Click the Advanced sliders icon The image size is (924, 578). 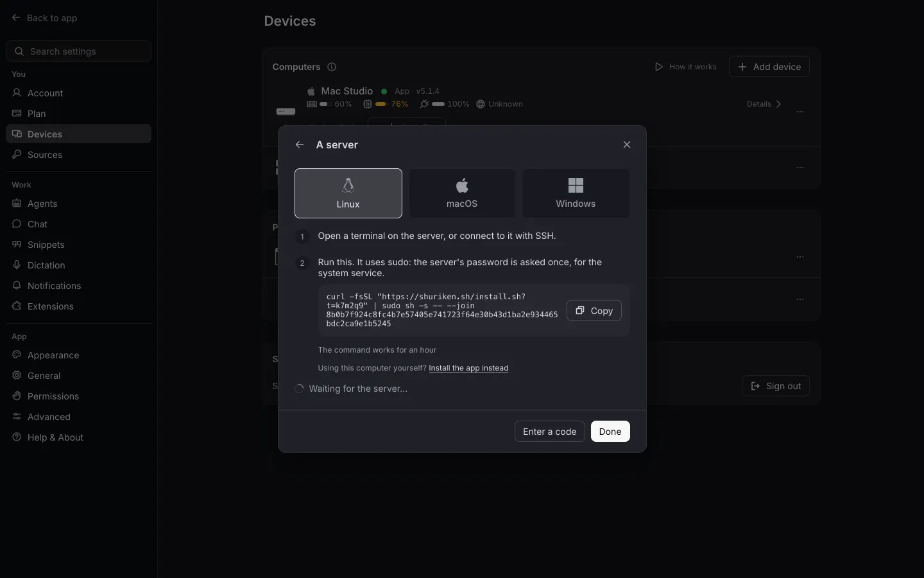point(17,417)
